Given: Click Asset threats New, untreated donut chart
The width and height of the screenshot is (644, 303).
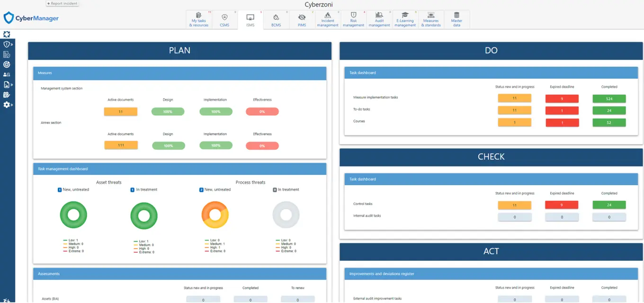Looking at the screenshot, I should [x=73, y=215].
